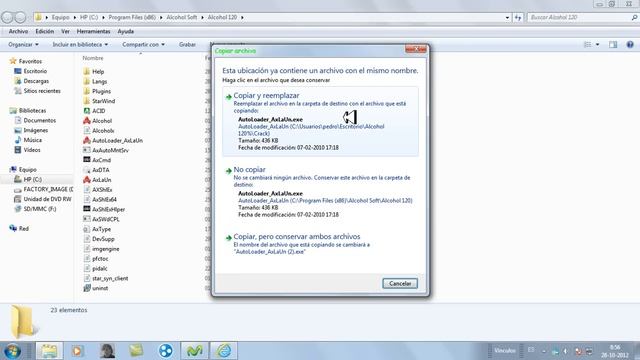The image size is (640, 360).
Task: Open Windows Explorer from taskbar
Action: [49, 351]
